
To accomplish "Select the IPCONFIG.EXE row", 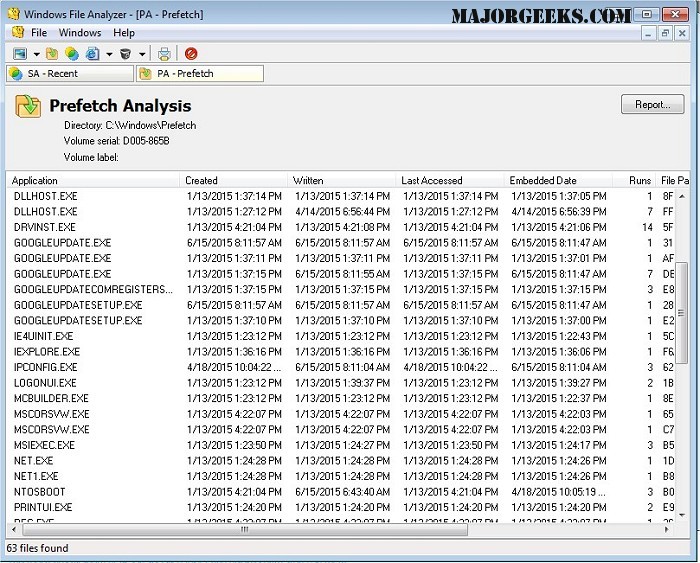I will pyautogui.click(x=341, y=367).
